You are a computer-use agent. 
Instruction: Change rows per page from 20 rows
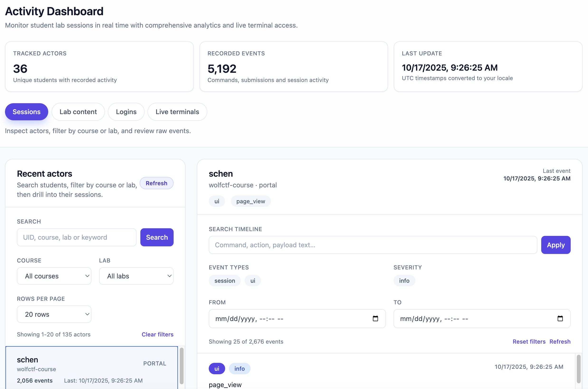54,314
